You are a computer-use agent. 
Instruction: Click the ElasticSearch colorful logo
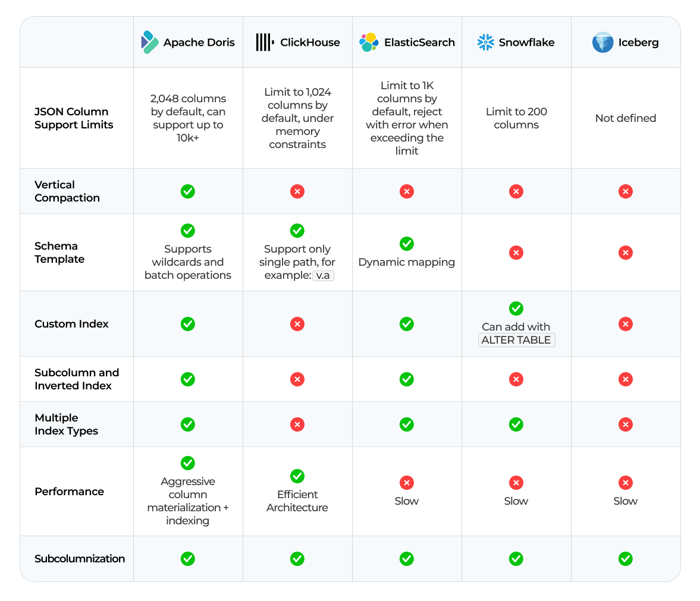(369, 42)
